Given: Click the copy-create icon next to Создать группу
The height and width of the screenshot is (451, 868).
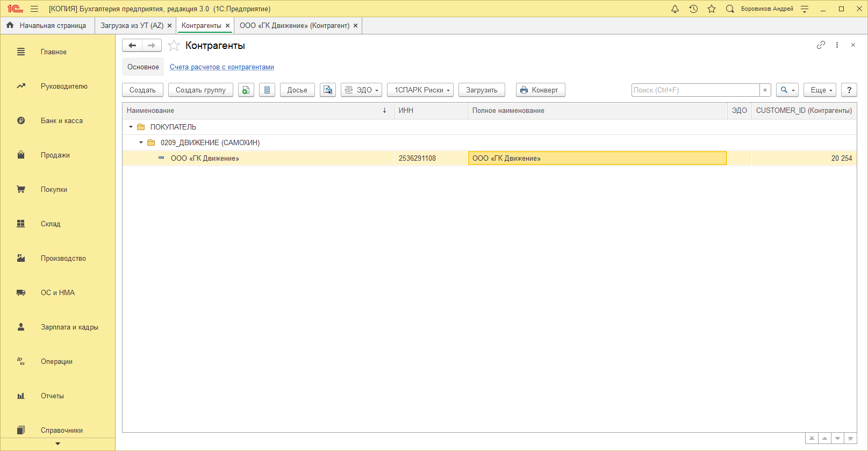Looking at the screenshot, I should (x=246, y=90).
